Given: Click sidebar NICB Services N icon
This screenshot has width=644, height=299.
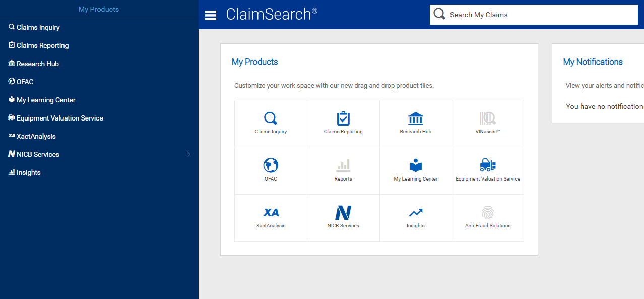Looking at the screenshot, I should pyautogui.click(x=12, y=154).
